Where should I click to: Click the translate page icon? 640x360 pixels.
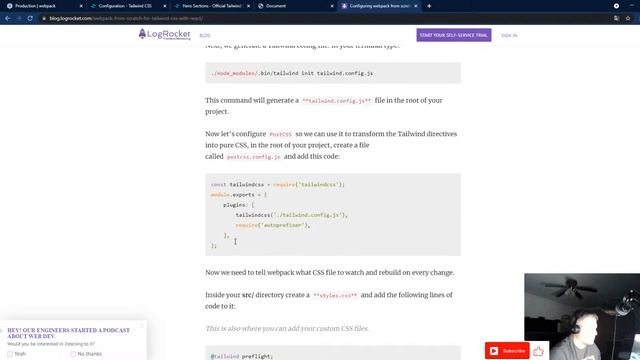point(616,18)
